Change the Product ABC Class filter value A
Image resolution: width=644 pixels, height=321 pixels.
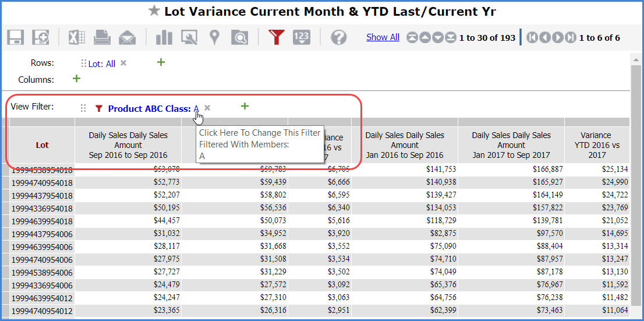tap(196, 108)
